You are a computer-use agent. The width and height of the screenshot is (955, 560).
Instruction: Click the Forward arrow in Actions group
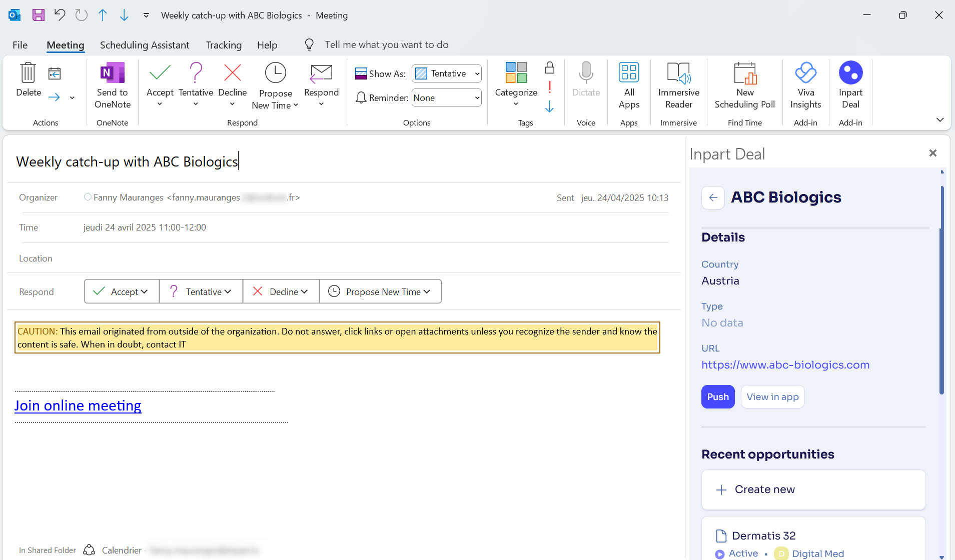tap(55, 97)
